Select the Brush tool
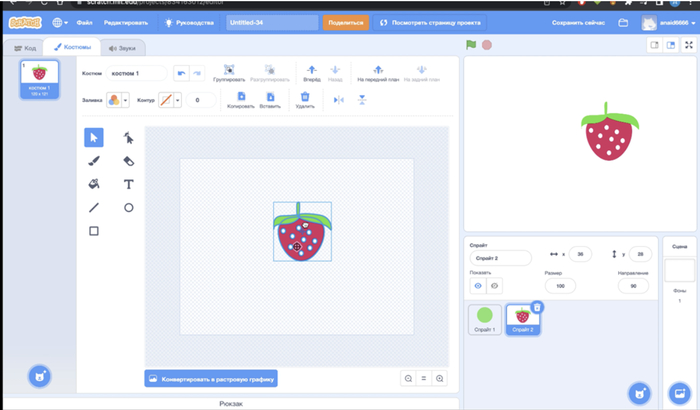Screen dimensions: 700x410 [94, 161]
